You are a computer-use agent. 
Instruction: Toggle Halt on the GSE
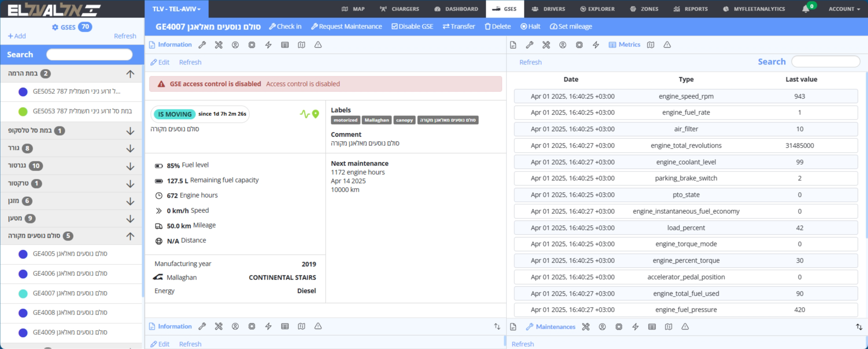coord(530,27)
